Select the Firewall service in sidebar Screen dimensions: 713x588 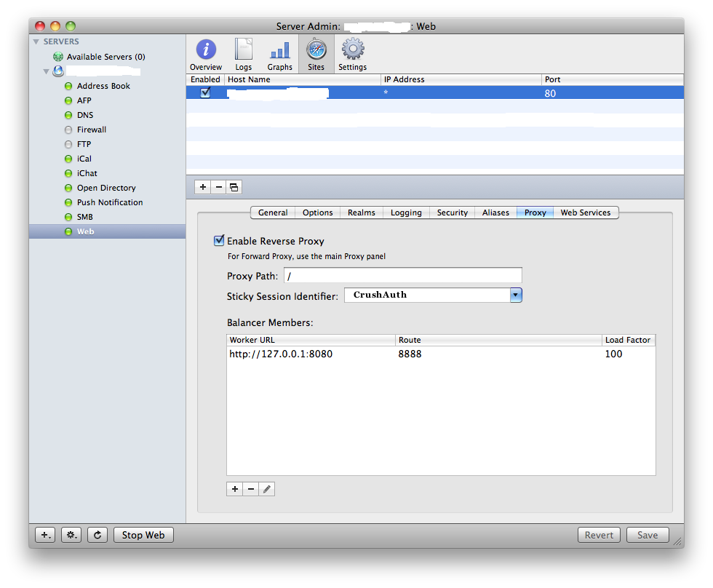point(92,130)
